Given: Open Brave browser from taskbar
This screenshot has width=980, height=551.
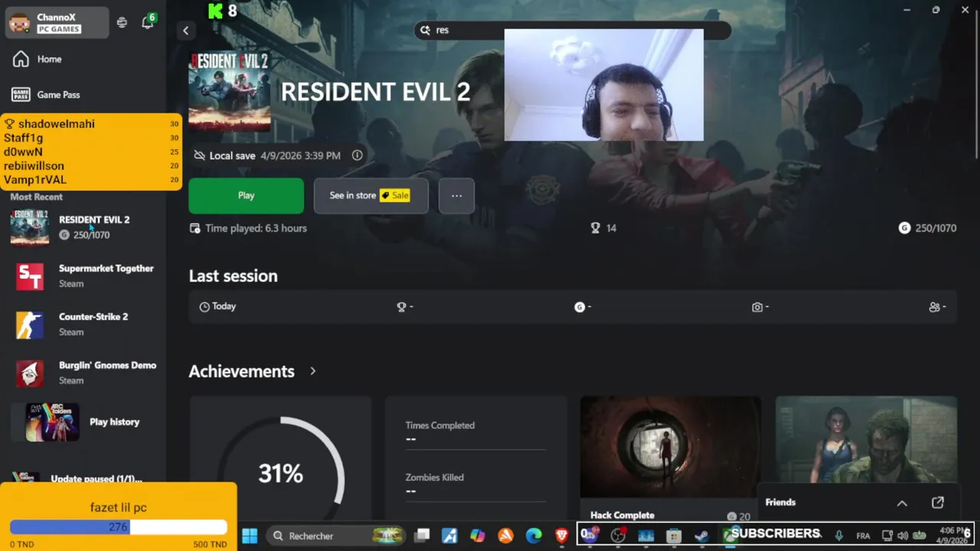Looking at the screenshot, I should coord(561,536).
